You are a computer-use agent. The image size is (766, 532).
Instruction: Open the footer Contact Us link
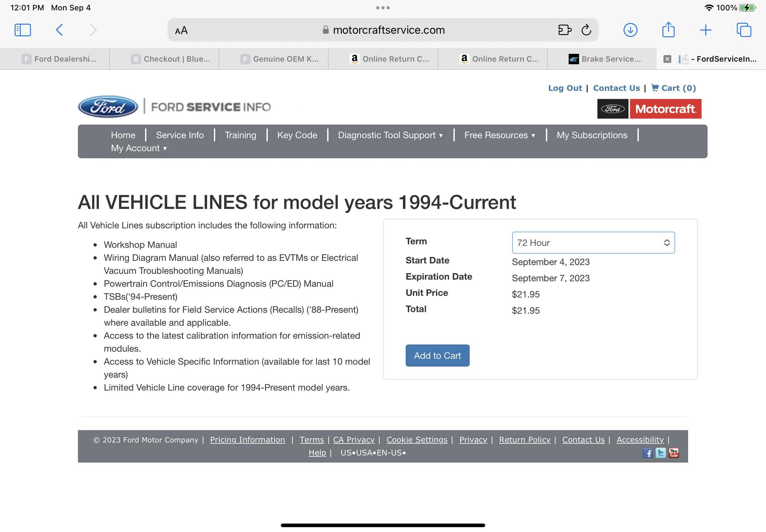pos(583,440)
